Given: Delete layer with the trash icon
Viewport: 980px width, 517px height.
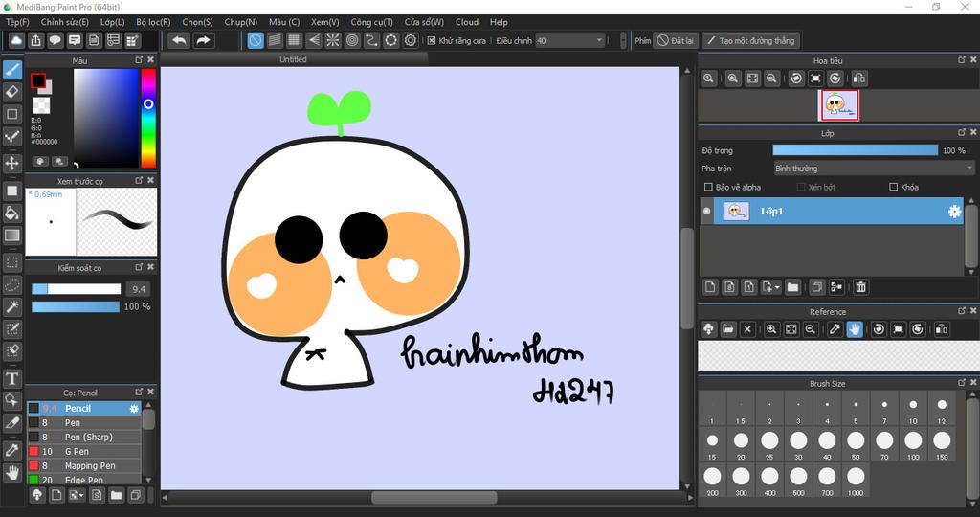Looking at the screenshot, I should click(860, 287).
